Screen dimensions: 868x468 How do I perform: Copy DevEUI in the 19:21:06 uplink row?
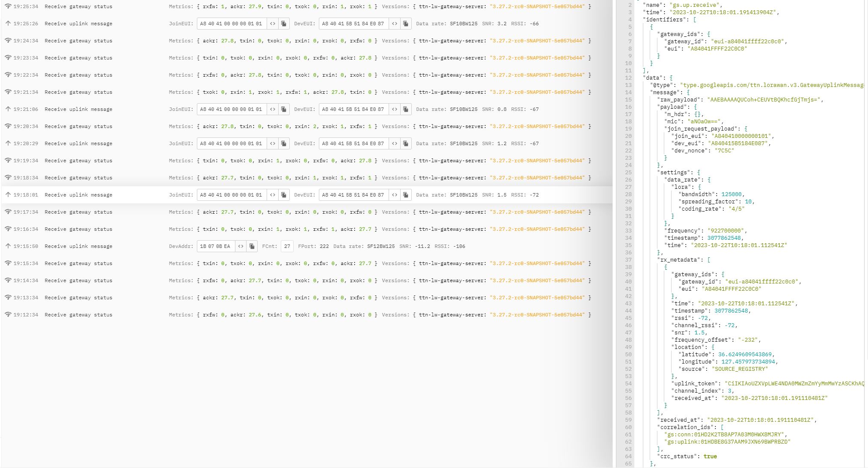point(406,109)
